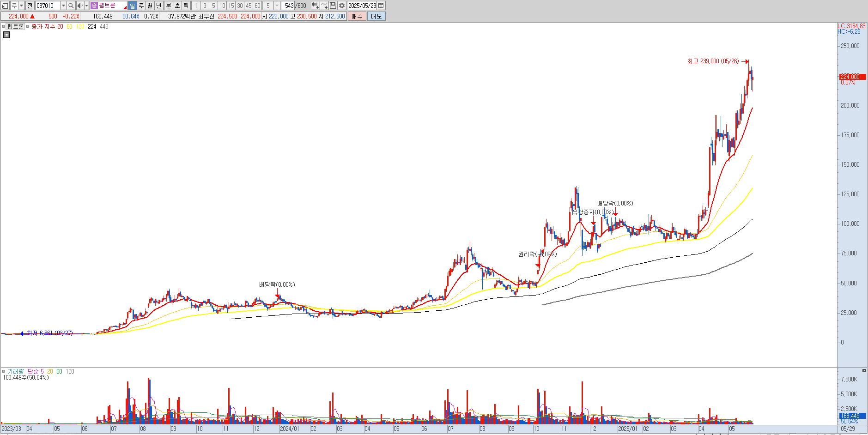
Task: Switch chart to second (초) period
Action: click(177, 6)
